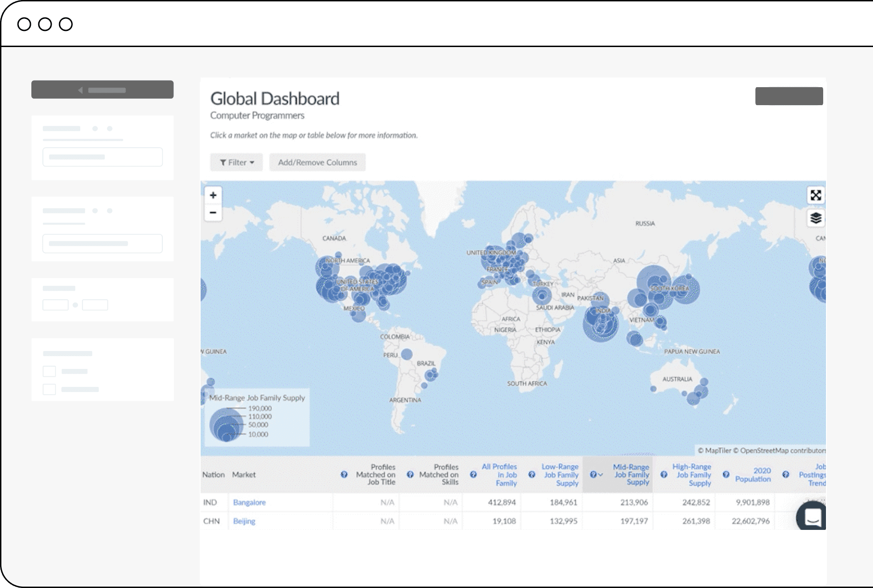Screen dimensions: 873x588
Task: Click help icon beside Profiles Matched on Job Title
Action: point(344,475)
